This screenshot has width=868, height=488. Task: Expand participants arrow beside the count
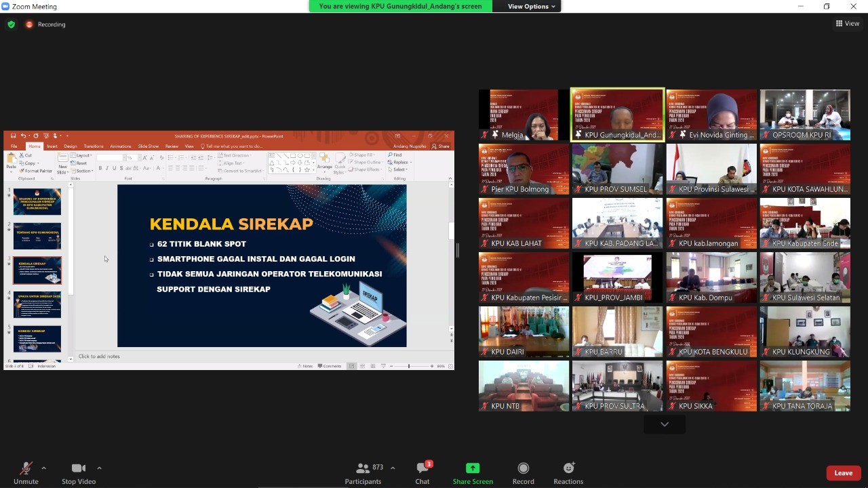393,468
